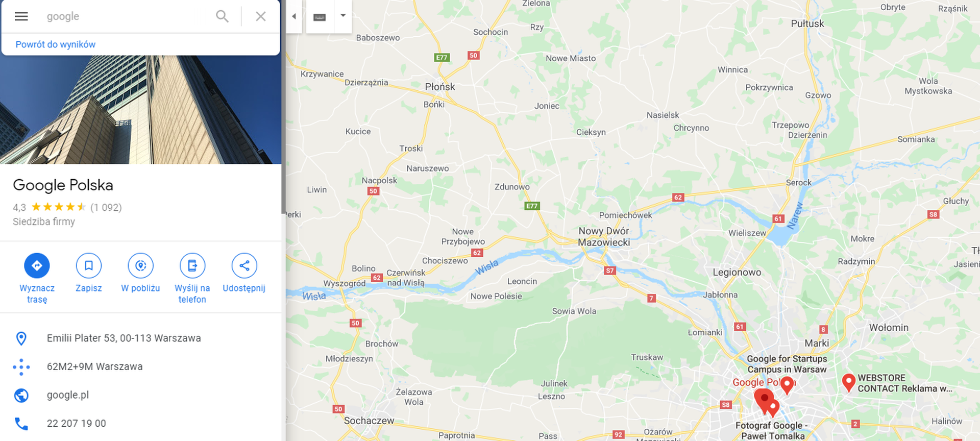Collapse the side panel with arrow toggle
This screenshot has width=980, height=441.
coord(294,16)
